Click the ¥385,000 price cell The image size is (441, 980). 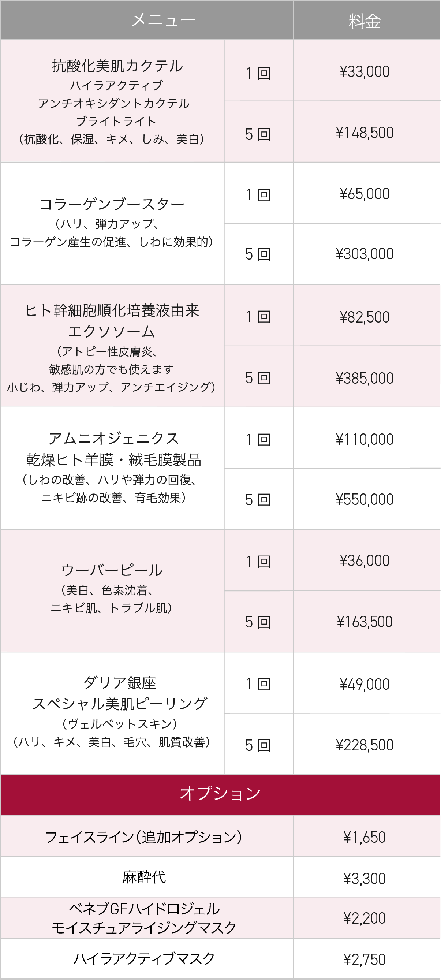pyautogui.click(x=365, y=378)
